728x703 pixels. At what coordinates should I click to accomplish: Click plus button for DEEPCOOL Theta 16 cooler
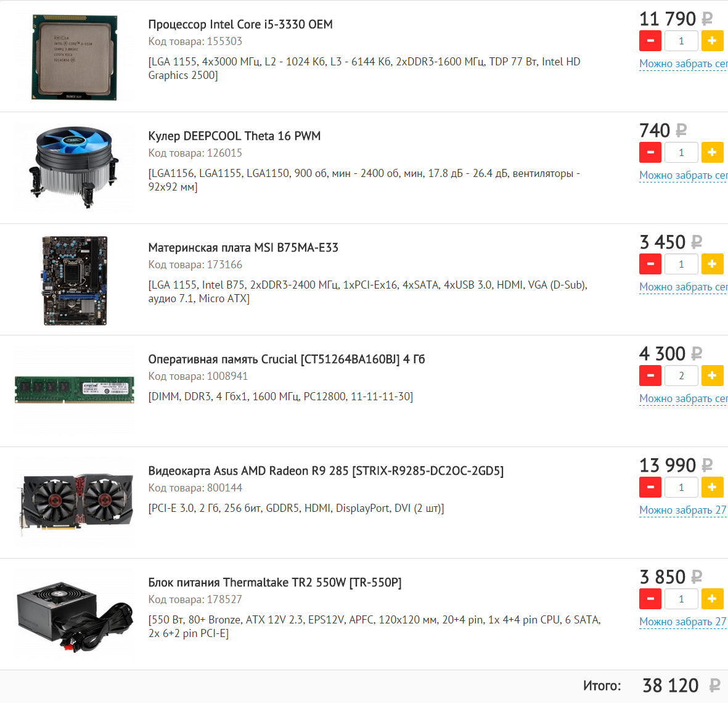(712, 152)
